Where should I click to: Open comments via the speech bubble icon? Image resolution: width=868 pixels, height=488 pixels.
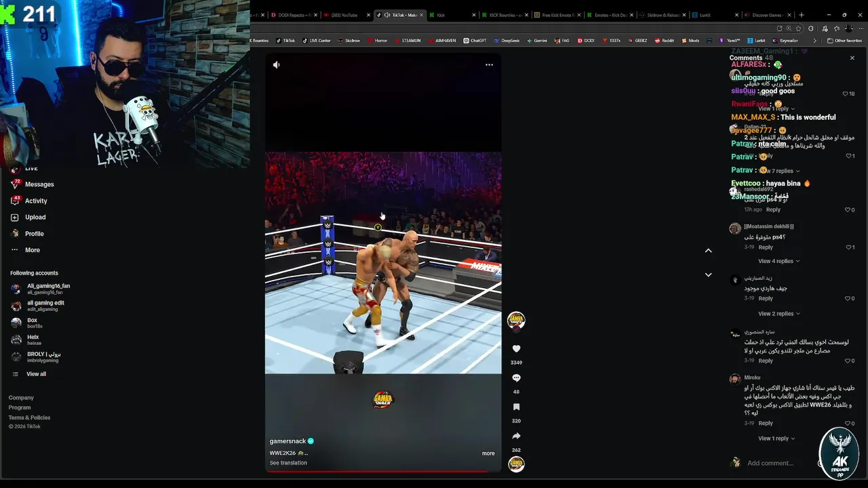516,378
